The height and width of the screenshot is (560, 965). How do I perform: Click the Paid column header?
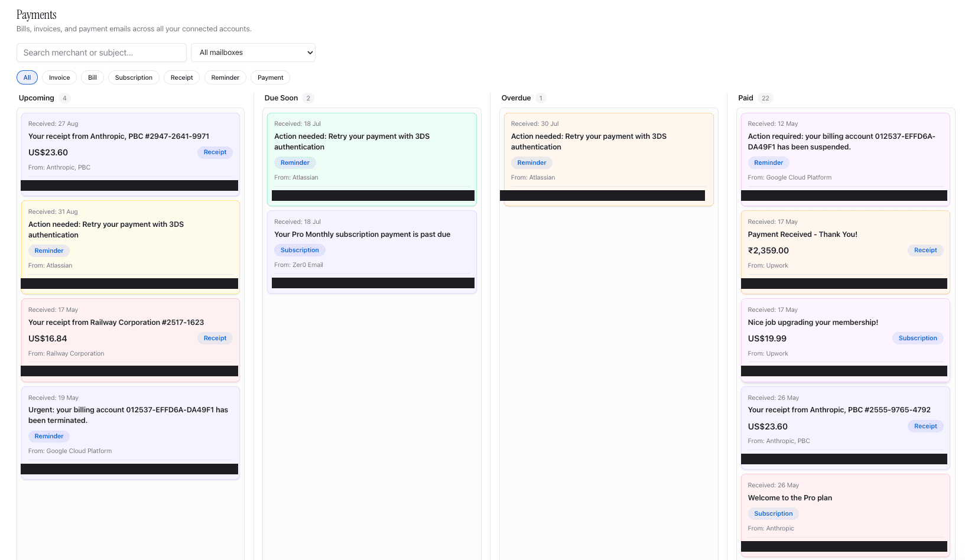tap(746, 98)
